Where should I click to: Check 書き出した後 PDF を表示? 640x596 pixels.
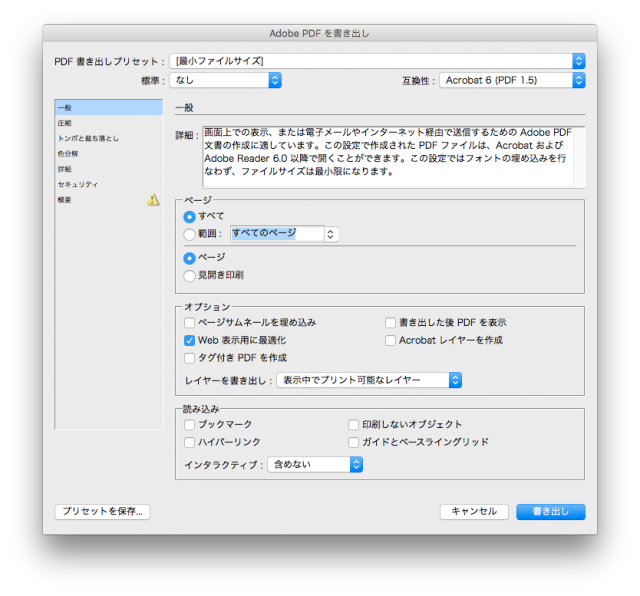[391, 323]
